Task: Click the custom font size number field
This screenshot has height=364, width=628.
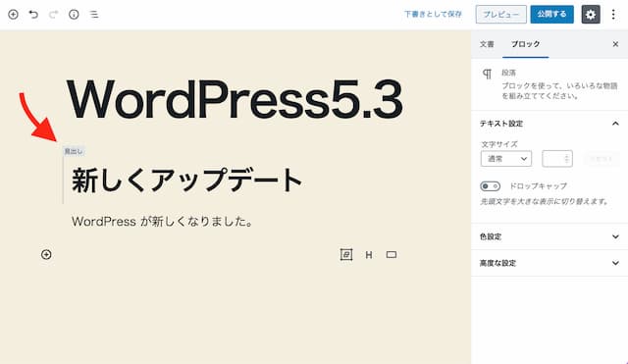Action: 557,159
